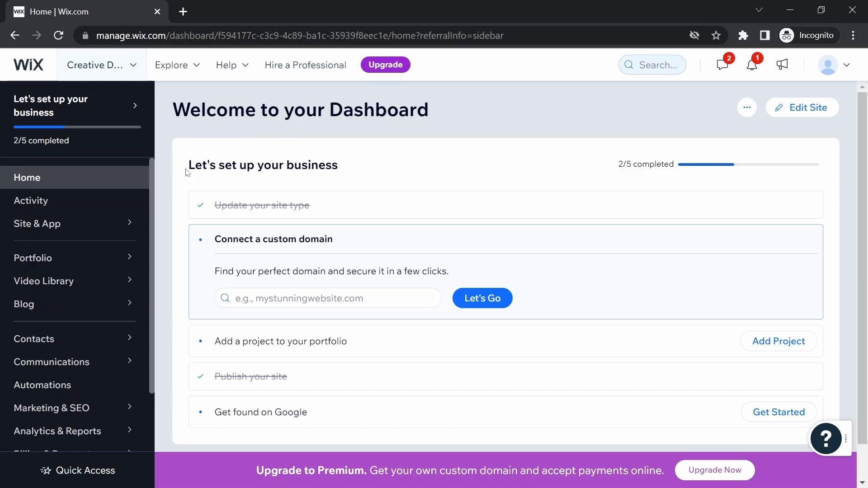The height and width of the screenshot is (488, 868).
Task: Click the Add Project button
Action: coord(778,341)
